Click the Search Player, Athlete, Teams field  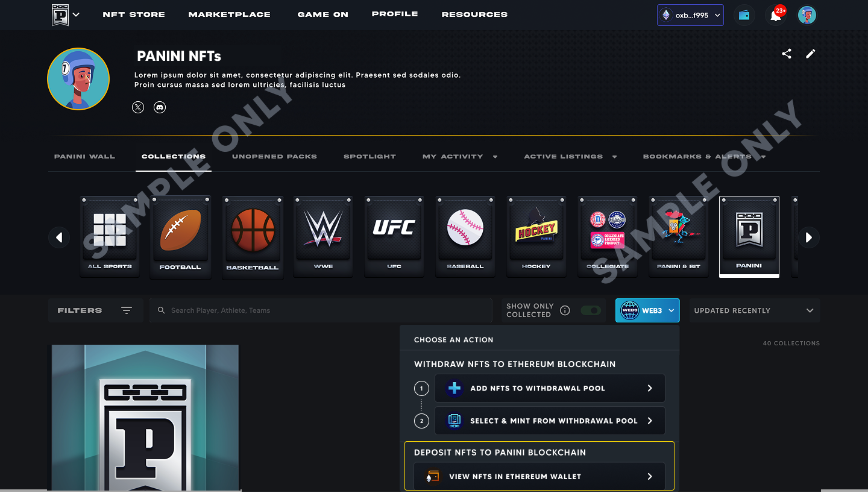[321, 310]
